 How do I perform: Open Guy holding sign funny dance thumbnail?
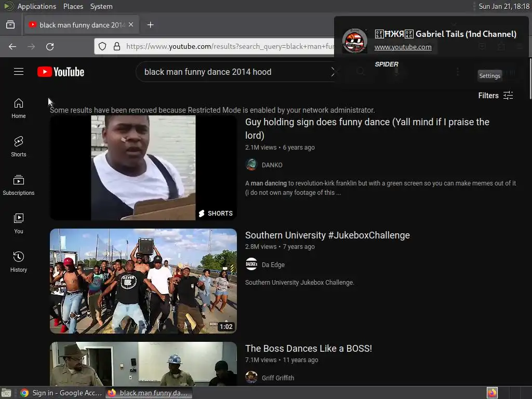point(143,168)
